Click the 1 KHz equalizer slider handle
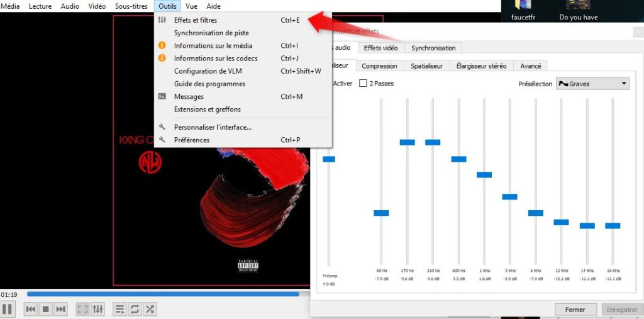Screen dimensions: 644x319 pyautogui.click(x=484, y=175)
